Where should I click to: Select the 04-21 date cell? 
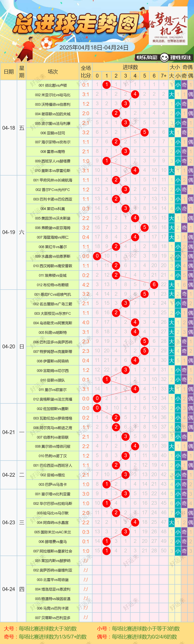tap(9, 432)
